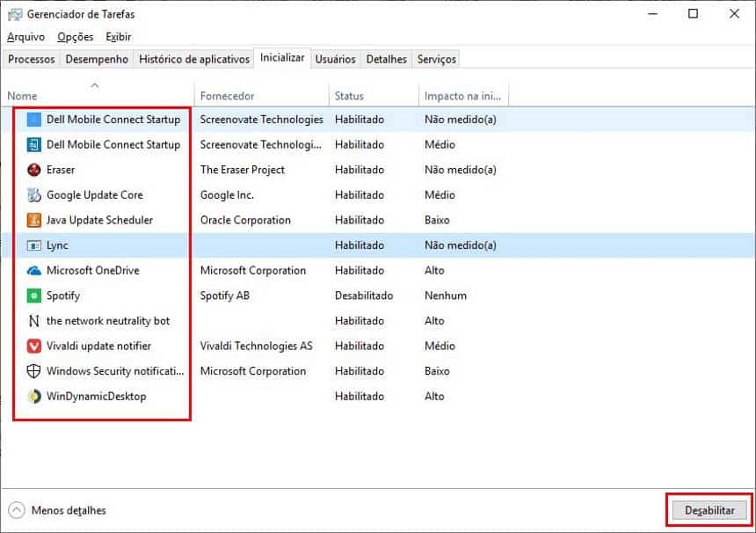Select the Google Update Core entry
The image size is (756, 533).
click(95, 195)
